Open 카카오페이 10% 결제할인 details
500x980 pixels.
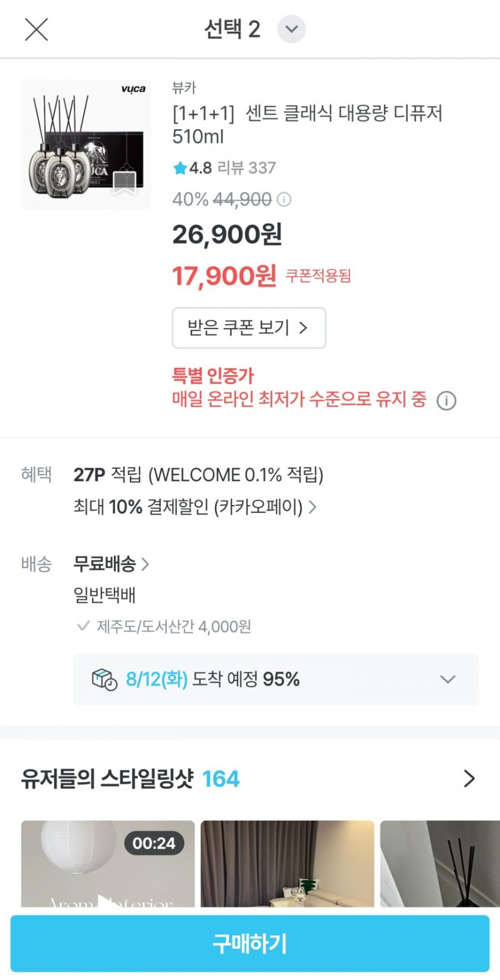click(x=195, y=507)
